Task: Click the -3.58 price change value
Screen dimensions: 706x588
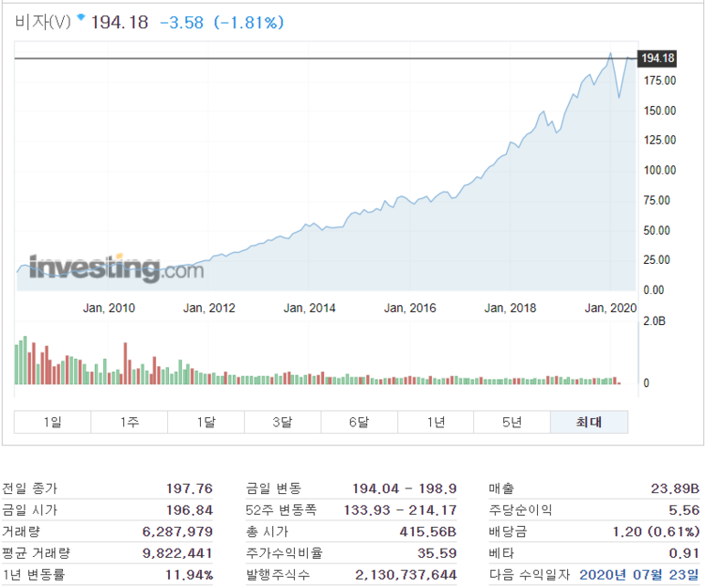Action: pos(182,23)
